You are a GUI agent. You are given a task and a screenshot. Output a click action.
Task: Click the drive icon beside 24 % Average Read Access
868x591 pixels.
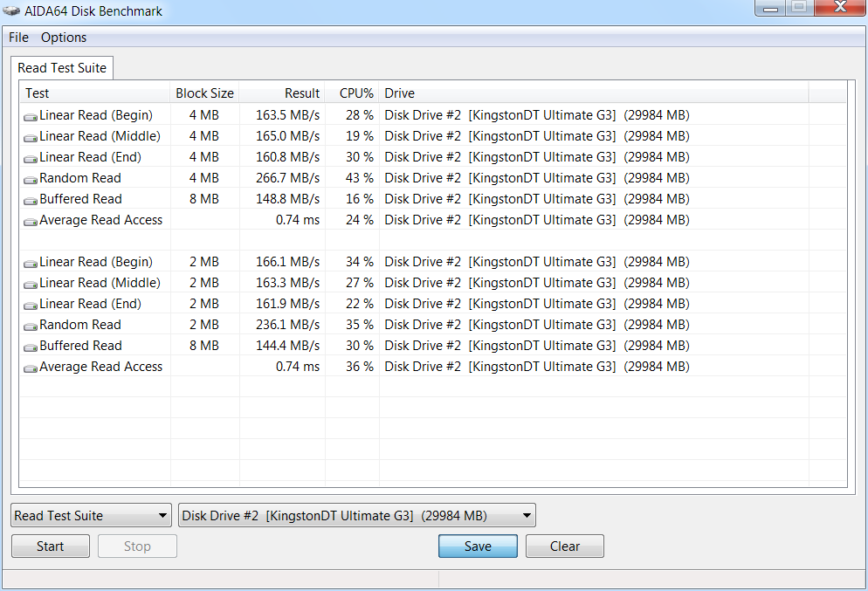31,222
